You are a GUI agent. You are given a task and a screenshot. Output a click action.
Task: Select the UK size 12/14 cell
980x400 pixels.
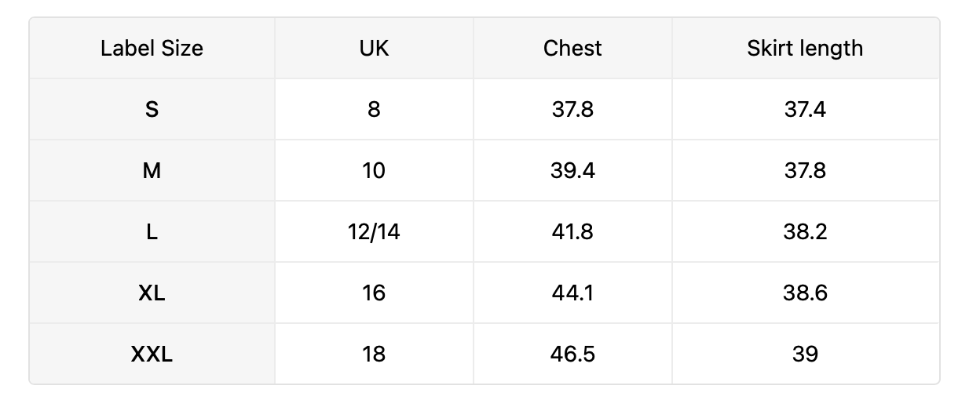click(374, 231)
